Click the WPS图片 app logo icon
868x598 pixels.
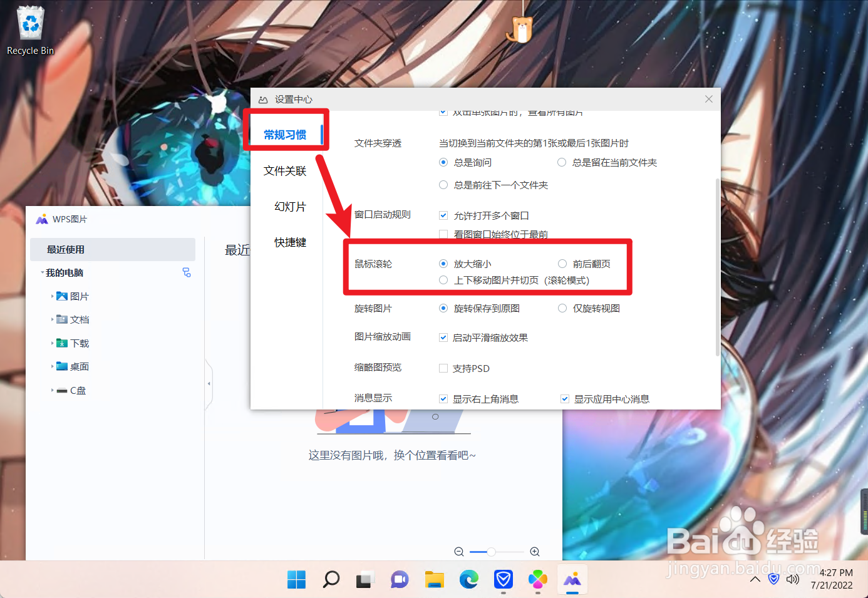pyautogui.click(x=42, y=219)
